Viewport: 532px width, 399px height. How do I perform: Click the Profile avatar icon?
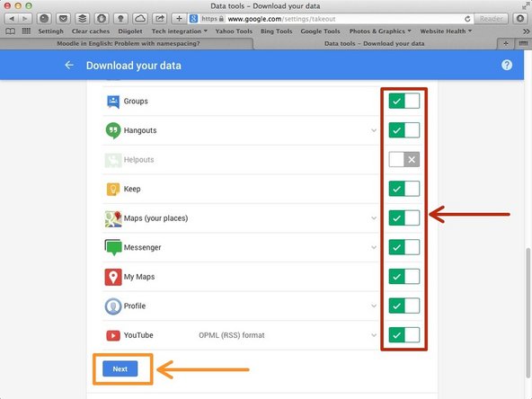click(x=113, y=306)
